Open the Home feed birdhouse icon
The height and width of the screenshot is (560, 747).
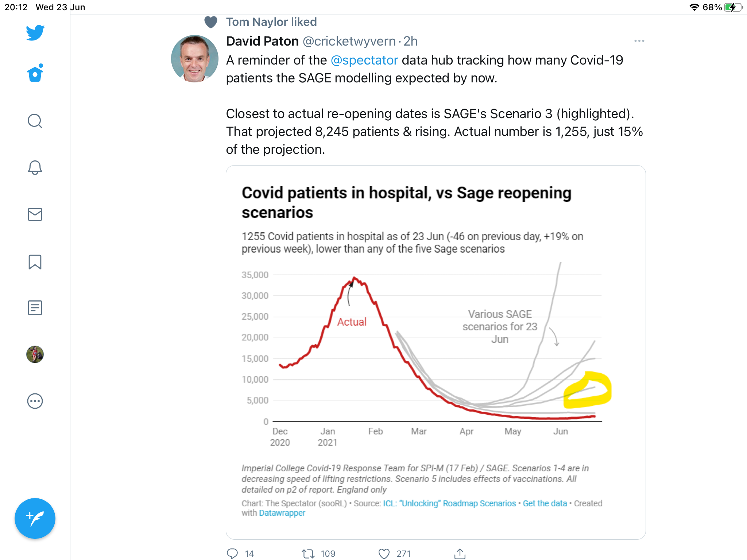(x=35, y=73)
